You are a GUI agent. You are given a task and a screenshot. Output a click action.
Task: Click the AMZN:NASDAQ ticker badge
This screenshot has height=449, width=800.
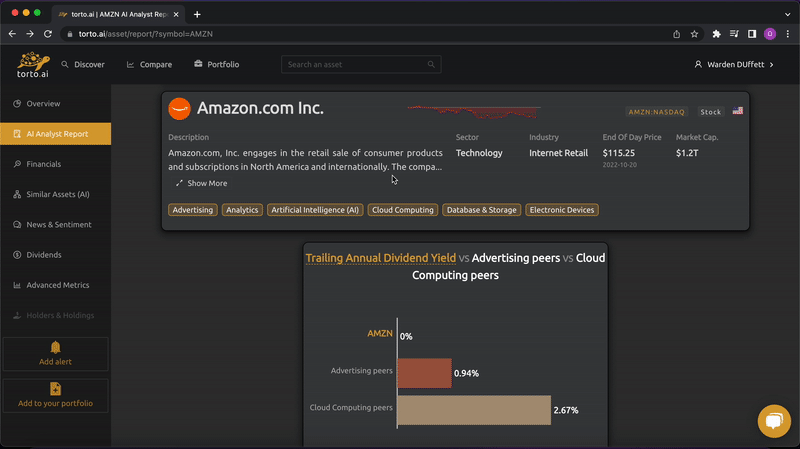[x=656, y=112]
